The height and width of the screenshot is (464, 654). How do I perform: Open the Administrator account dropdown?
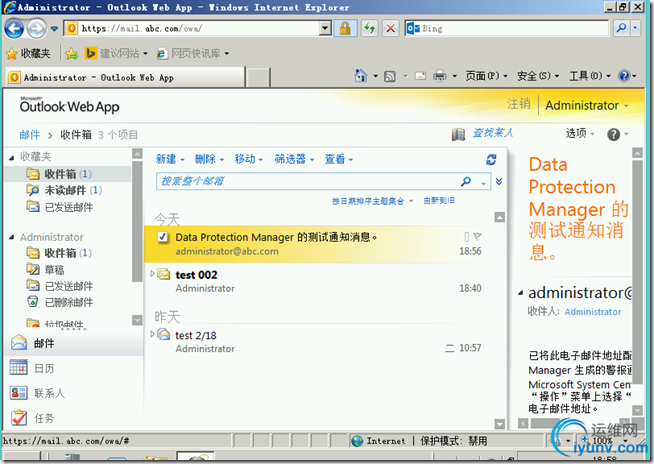tap(586, 106)
